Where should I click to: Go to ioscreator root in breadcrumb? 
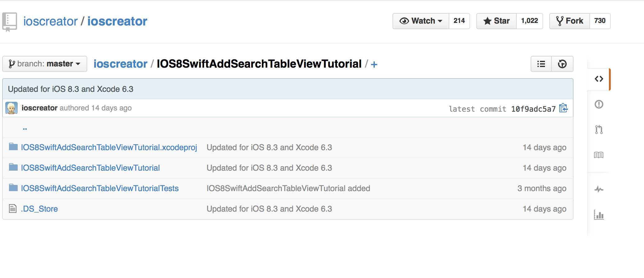(120, 64)
